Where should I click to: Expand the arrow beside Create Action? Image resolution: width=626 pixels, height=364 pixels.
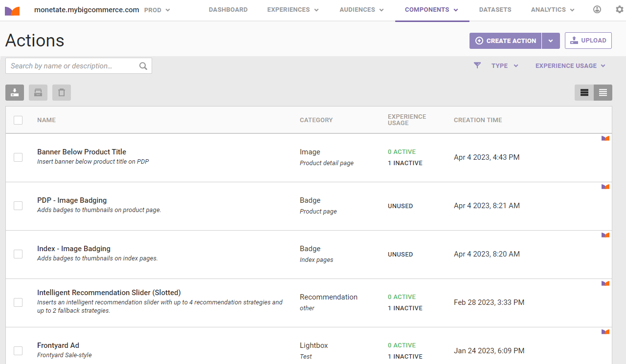pos(551,41)
